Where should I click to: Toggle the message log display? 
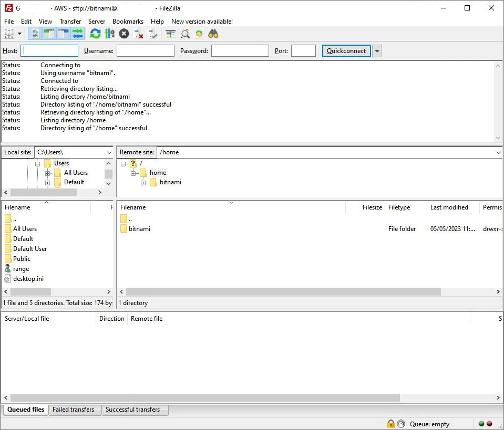pos(35,34)
